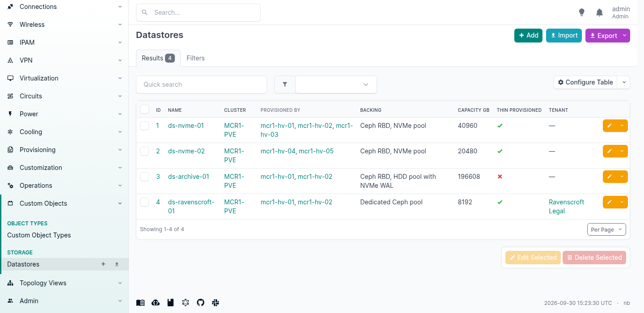The height and width of the screenshot is (313, 644).
Task: Click the light bulb theme icon
Action: pos(581,13)
